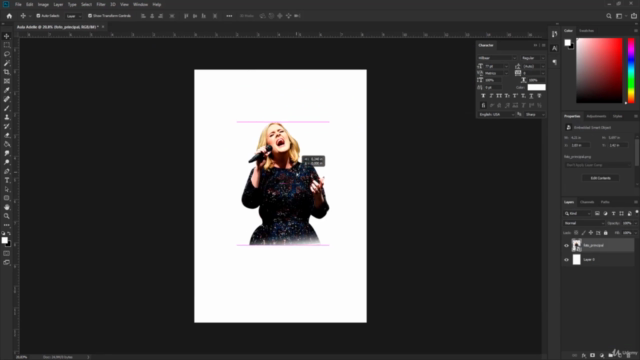
Task: Select the Pen tool
Action: 7,171
